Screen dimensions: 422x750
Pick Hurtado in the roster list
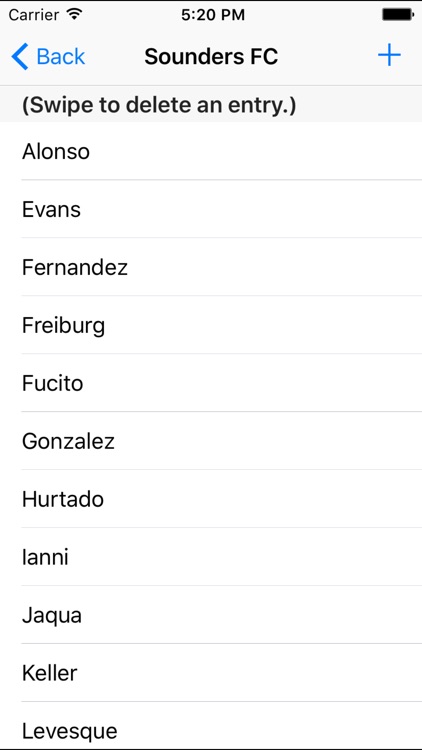211,499
